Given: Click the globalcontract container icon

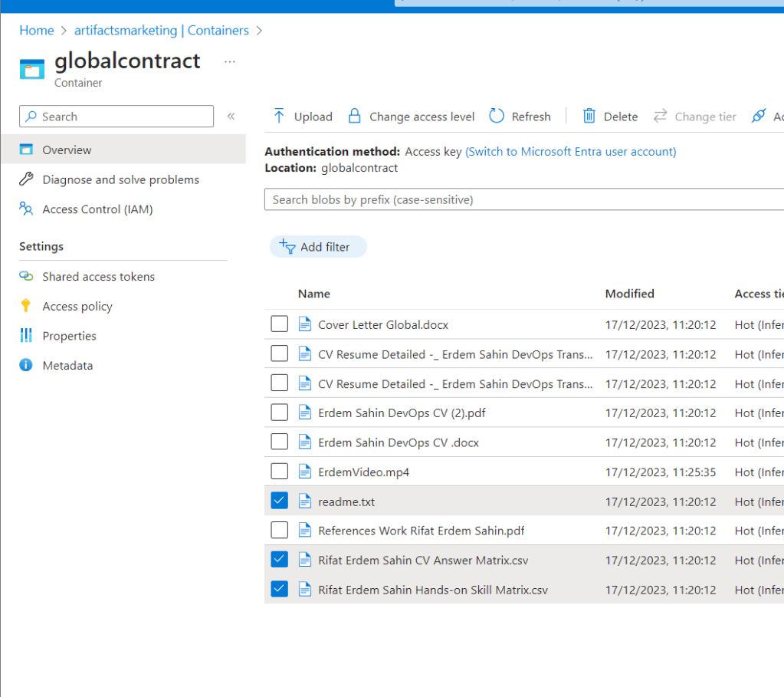Looking at the screenshot, I should click(x=32, y=69).
